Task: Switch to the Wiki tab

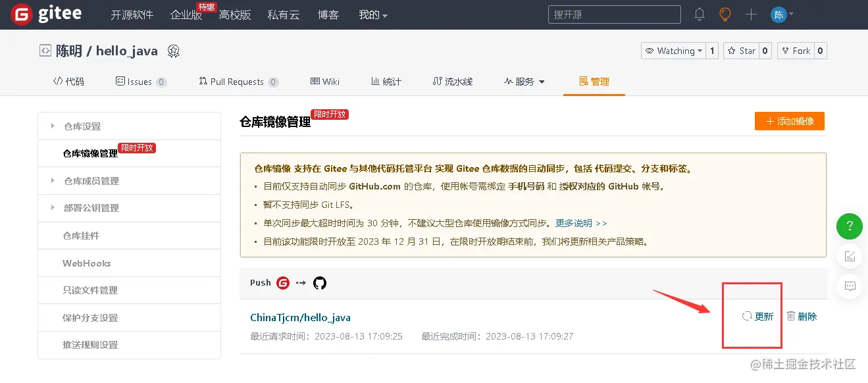Action: click(325, 82)
